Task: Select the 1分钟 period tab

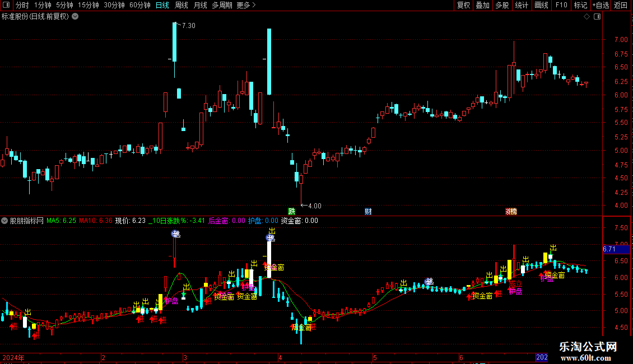Action: pos(43,5)
